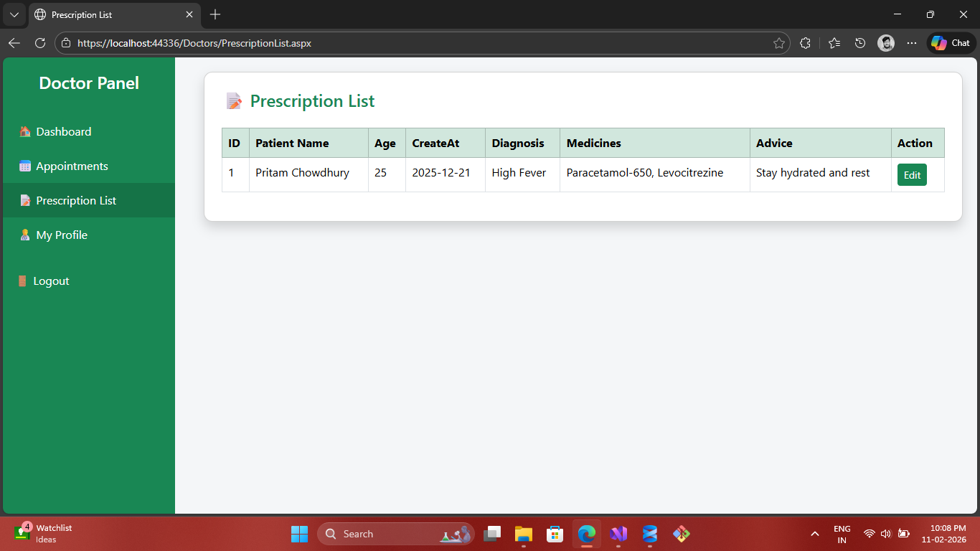Open File Explorer from the taskbar
Viewport: 980px width, 551px height.
(x=524, y=534)
